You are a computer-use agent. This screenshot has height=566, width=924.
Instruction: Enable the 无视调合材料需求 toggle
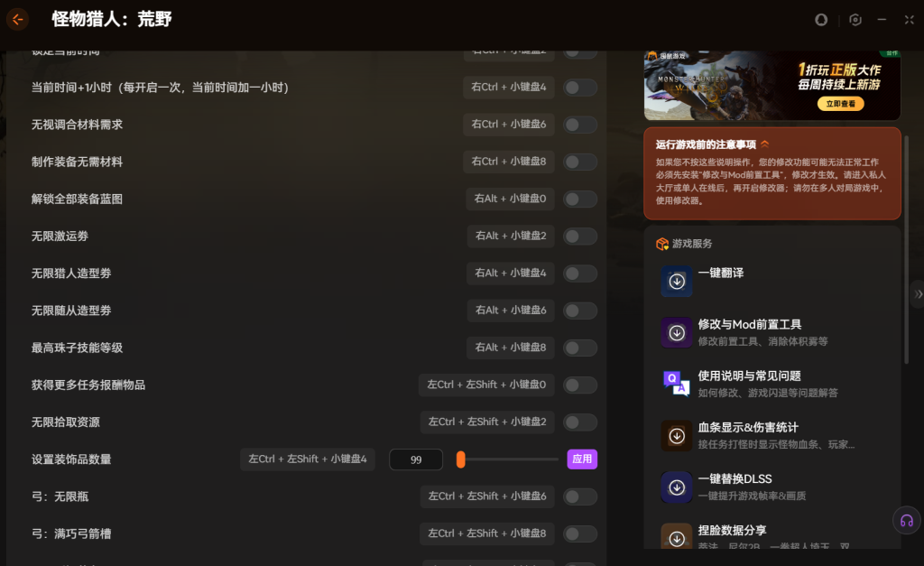[x=580, y=125]
